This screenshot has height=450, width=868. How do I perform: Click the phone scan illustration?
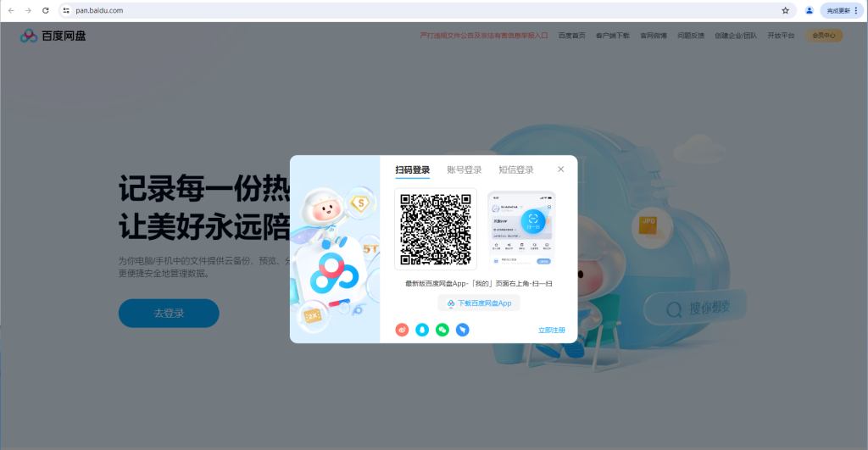pyautogui.click(x=521, y=229)
